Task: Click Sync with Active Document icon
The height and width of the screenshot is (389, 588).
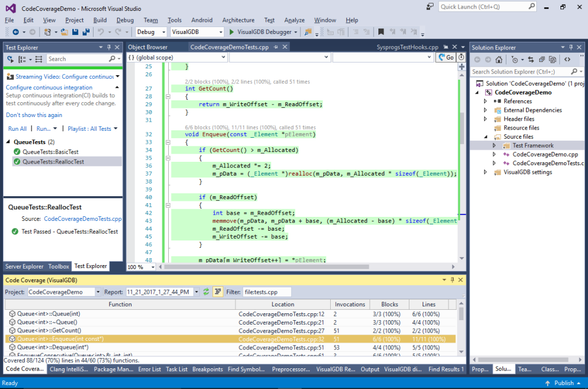Action: tap(531, 60)
